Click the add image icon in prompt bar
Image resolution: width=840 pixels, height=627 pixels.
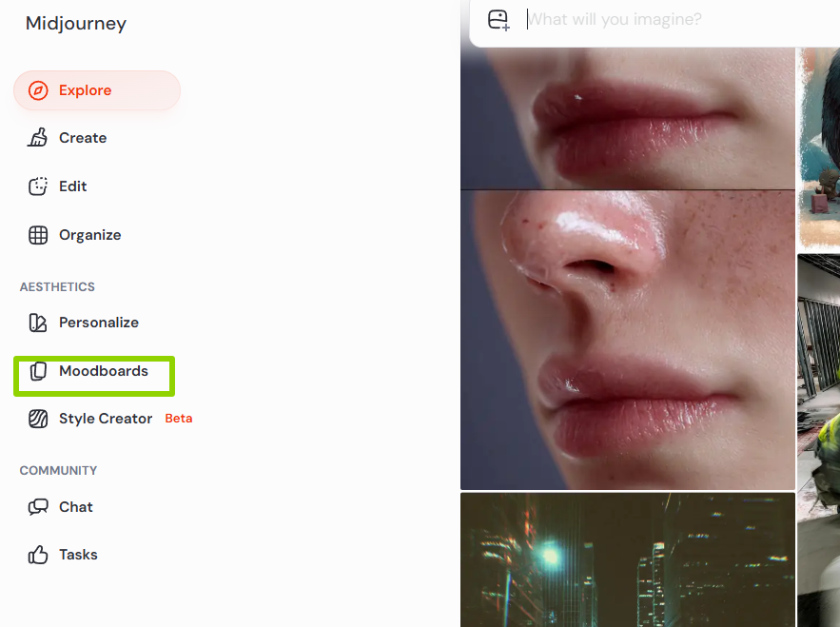[x=498, y=20]
